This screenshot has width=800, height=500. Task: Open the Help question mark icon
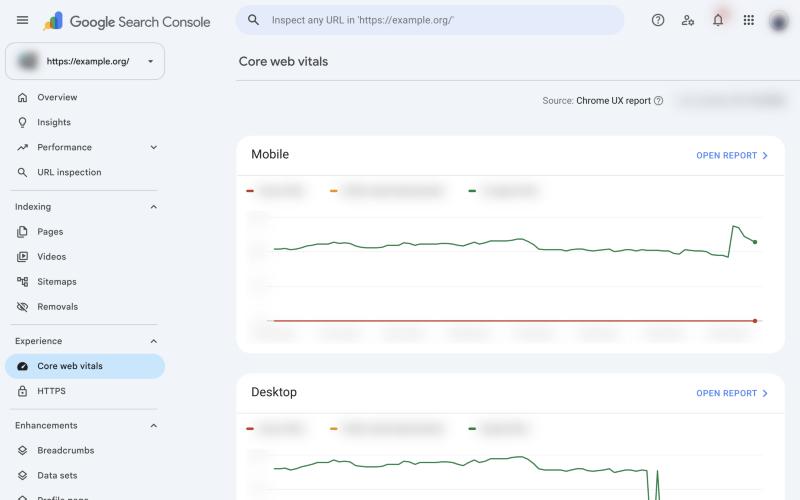[x=658, y=20]
